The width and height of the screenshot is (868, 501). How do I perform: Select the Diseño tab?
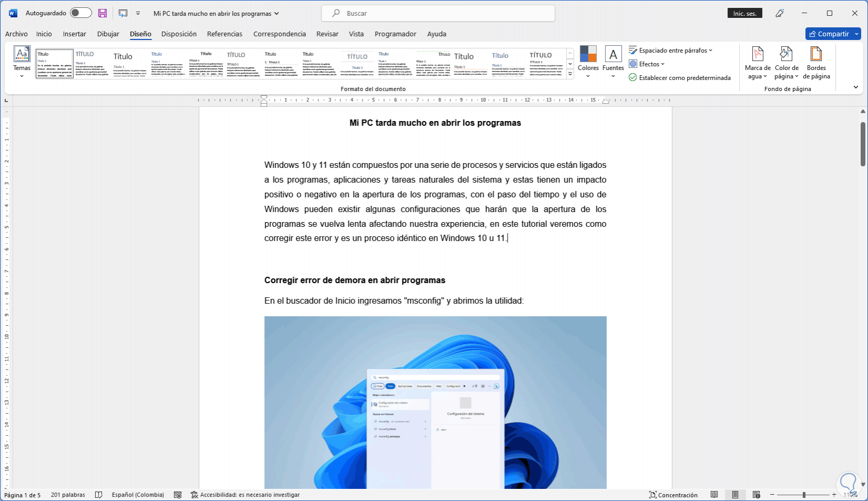140,34
